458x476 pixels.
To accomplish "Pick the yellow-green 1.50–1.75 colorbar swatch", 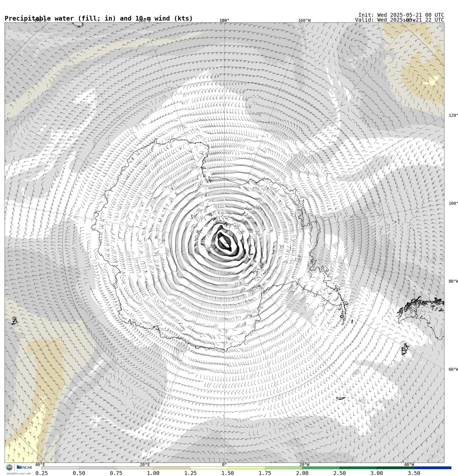I will 246,468.
